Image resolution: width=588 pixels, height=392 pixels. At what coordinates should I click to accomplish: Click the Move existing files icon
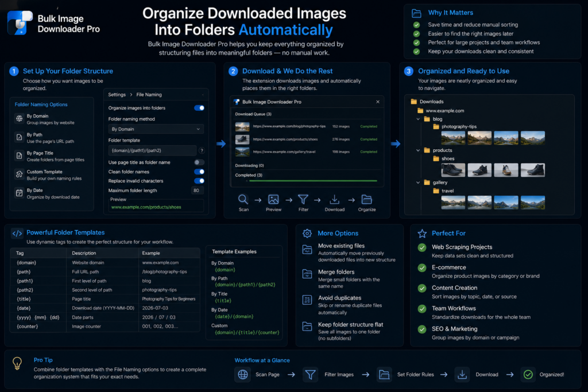pos(307,250)
